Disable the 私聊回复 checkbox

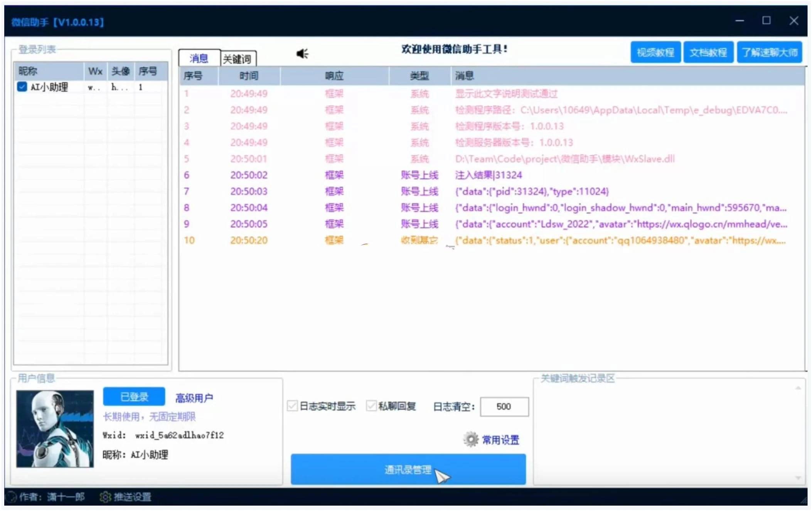(x=371, y=406)
